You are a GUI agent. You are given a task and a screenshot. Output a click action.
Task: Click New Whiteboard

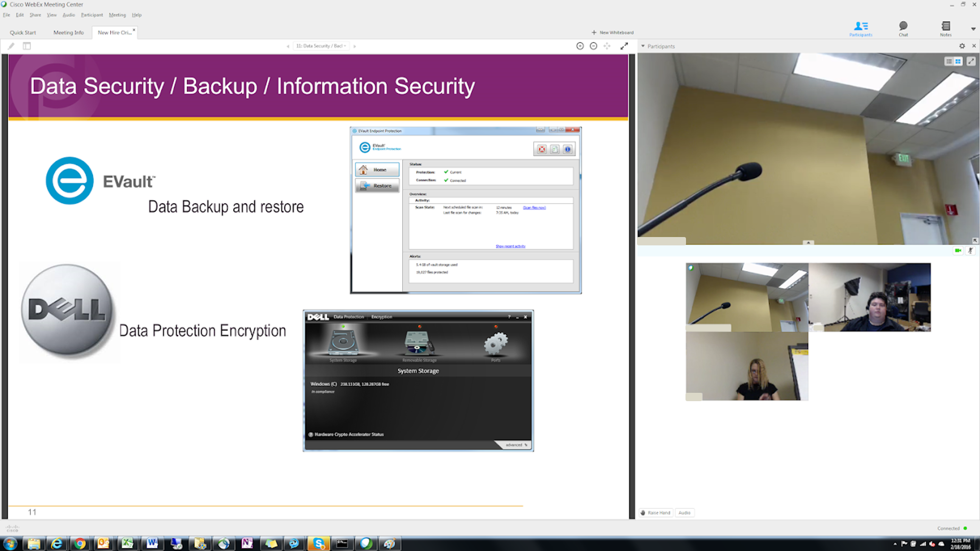click(x=612, y=33)
